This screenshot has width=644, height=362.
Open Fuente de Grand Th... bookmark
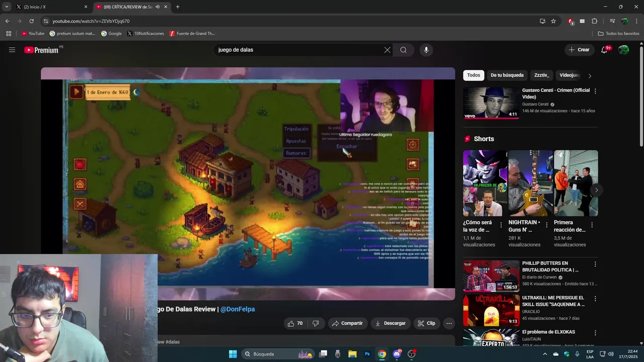click(x=192, y=34)
